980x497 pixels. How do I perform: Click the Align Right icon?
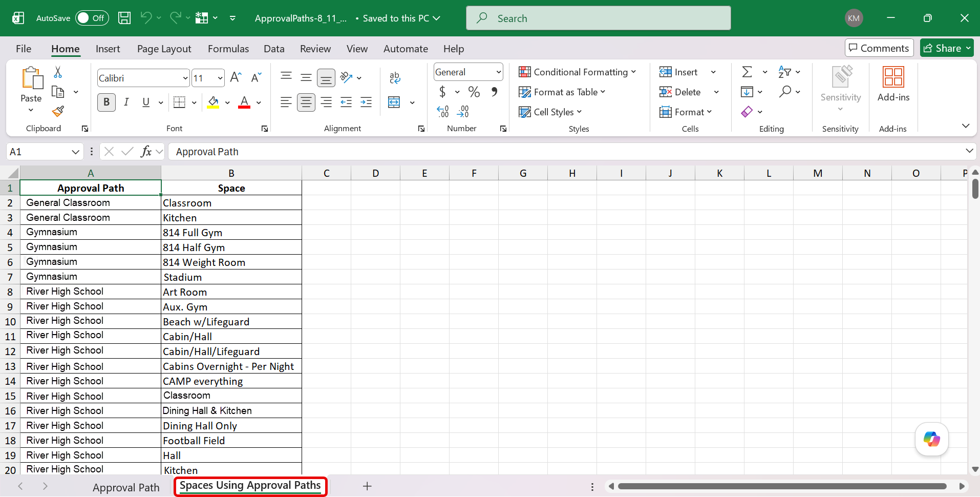point(326,102)
